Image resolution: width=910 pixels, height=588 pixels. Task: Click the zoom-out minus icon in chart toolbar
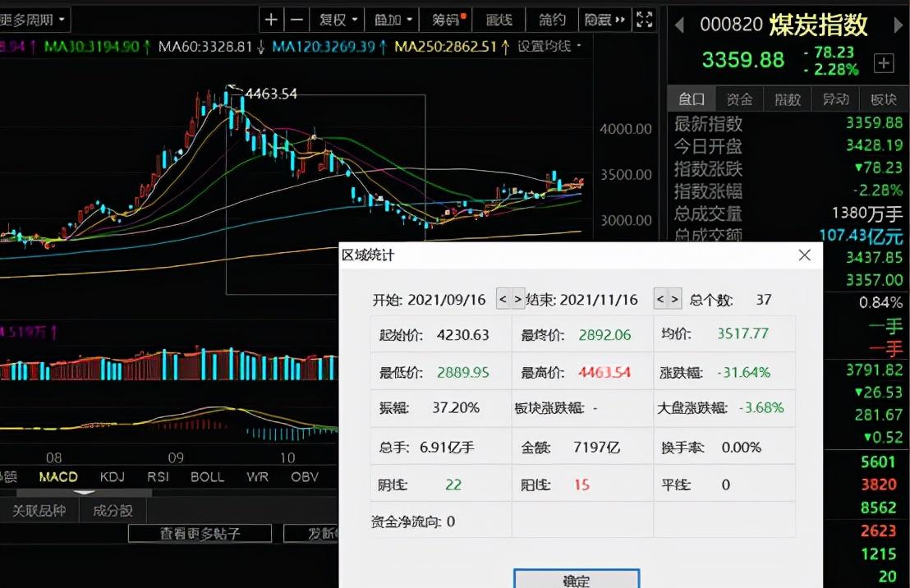296,21
